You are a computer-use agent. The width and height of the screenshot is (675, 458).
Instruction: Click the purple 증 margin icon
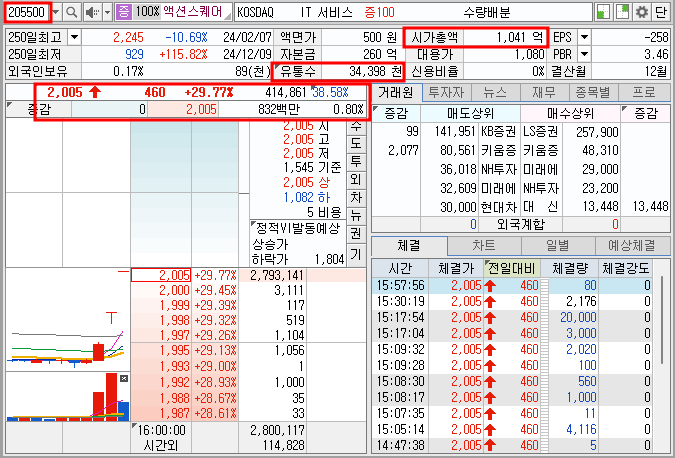pos(124,12)
